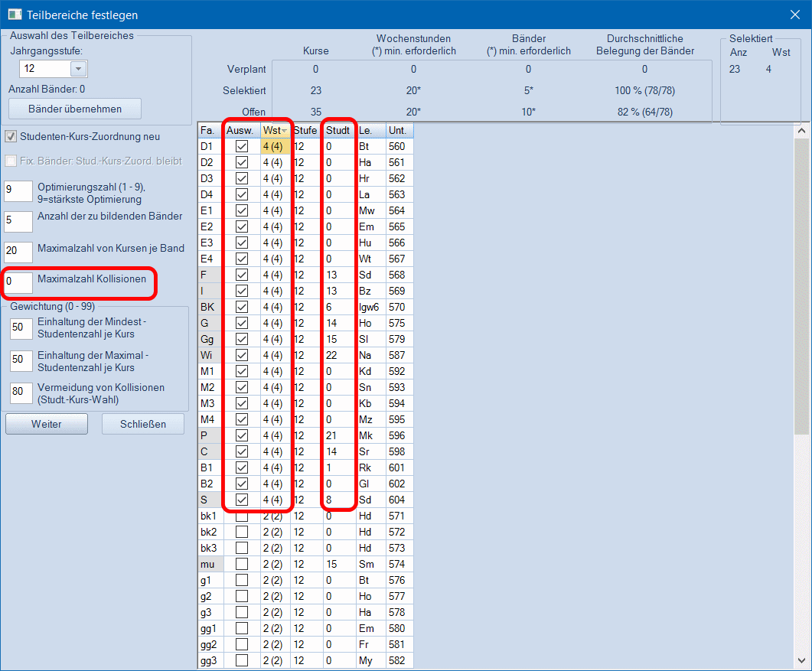Click the Weiter button
Viewport: 812px width, 671px height.
tap(47, 424)
